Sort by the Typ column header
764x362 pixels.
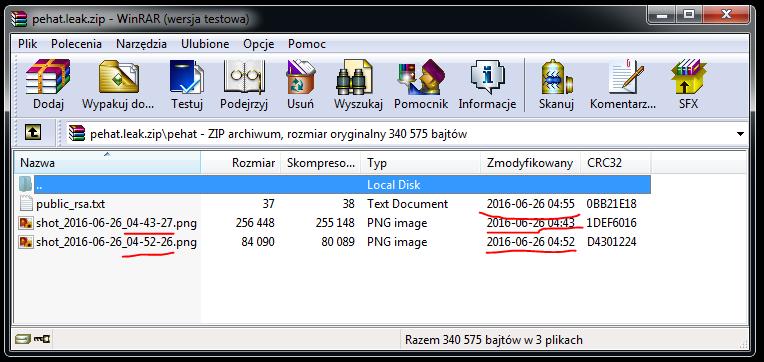tap(421, 163)
